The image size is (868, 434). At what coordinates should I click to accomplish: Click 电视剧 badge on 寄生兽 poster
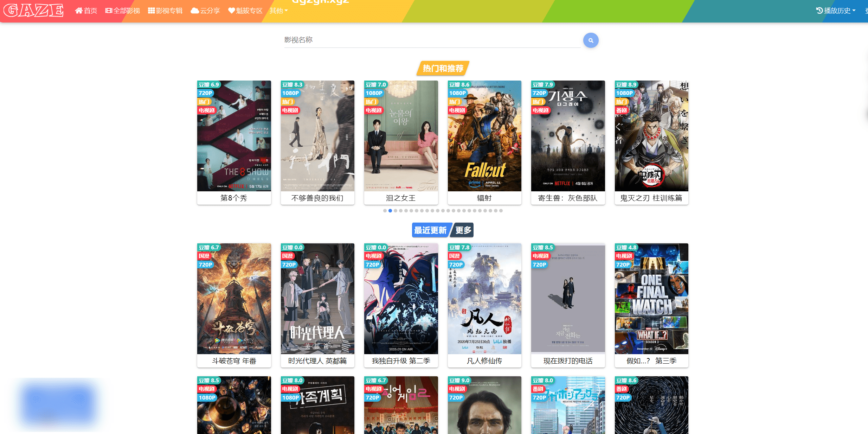pyautogui.click(x=540, y=110)
